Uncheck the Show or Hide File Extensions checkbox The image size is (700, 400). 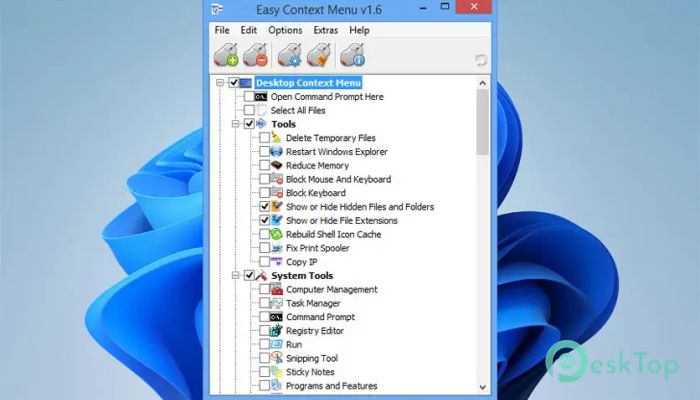click(x=264, y=220)
